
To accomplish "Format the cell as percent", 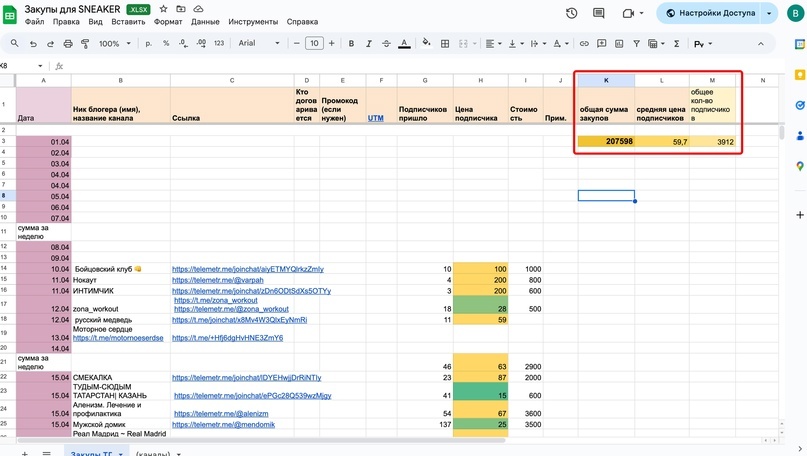I will 166,44.
